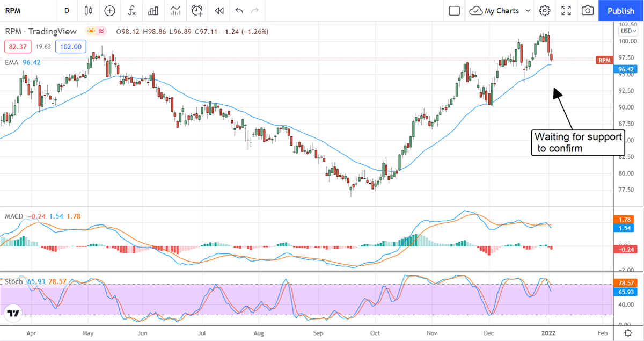Click the 100.00 price scale label
Viewport: 644px width, 341px height.
(x=627, y=41)
